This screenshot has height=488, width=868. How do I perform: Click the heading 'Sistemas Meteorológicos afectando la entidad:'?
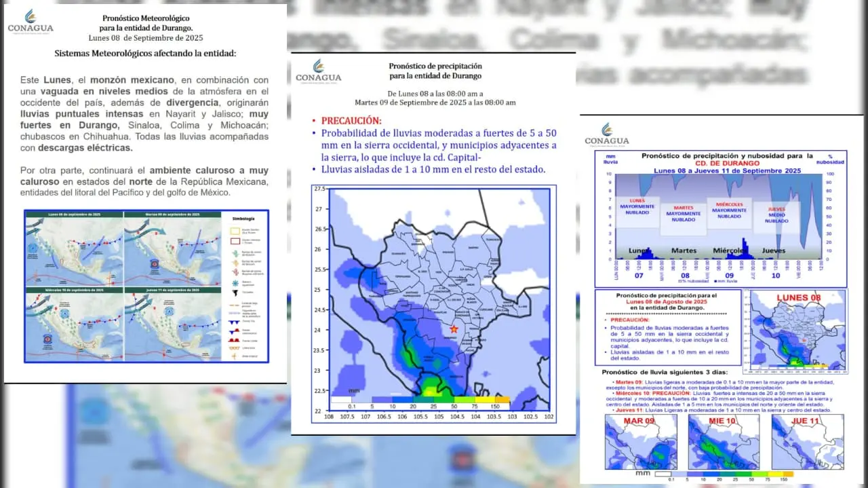pyautogui.click(x=146, y=54)
